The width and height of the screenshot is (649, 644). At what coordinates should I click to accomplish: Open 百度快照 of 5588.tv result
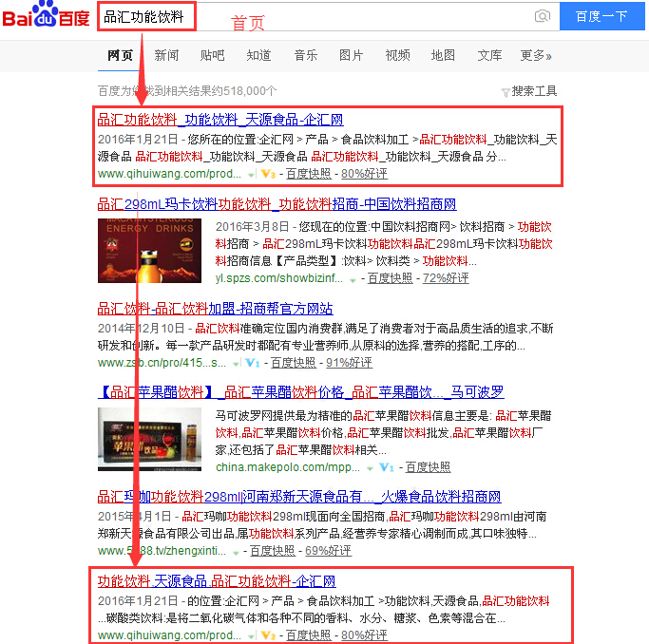coord(273,551)
